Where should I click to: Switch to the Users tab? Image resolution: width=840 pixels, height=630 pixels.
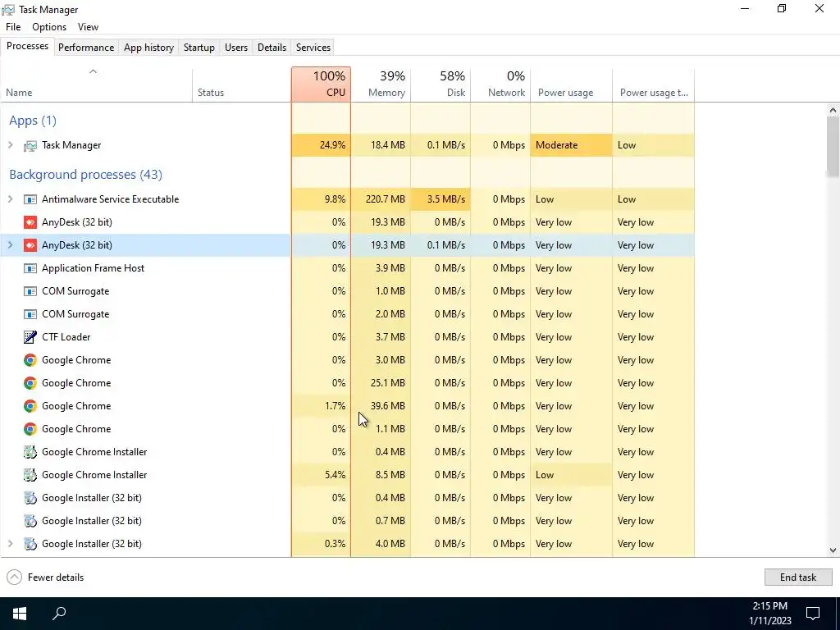pos(236,47)
